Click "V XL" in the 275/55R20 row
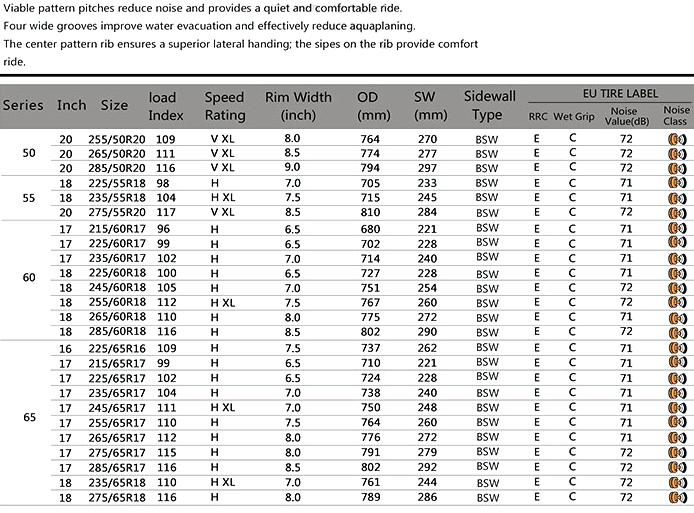 pos(223,212)
